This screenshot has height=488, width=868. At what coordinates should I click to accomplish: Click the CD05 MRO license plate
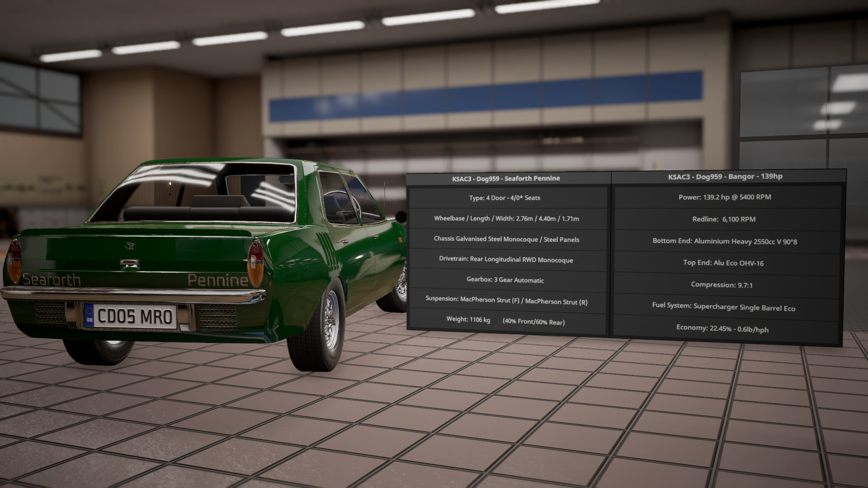click(x=135, y=316)
